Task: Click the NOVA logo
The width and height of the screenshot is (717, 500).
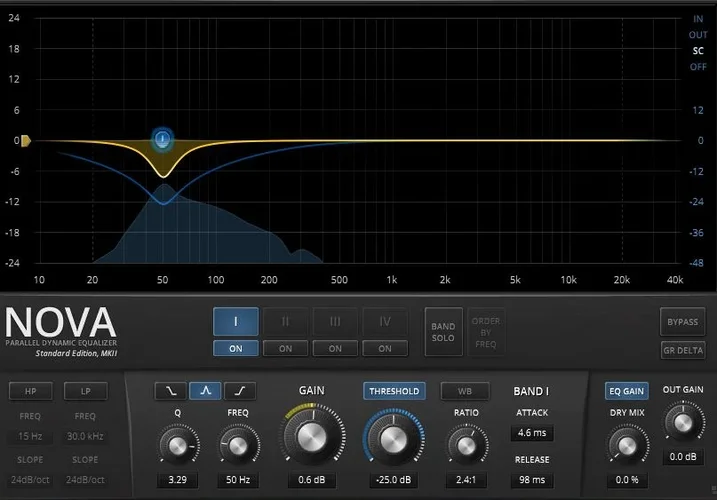Action: tap(61, 323)
